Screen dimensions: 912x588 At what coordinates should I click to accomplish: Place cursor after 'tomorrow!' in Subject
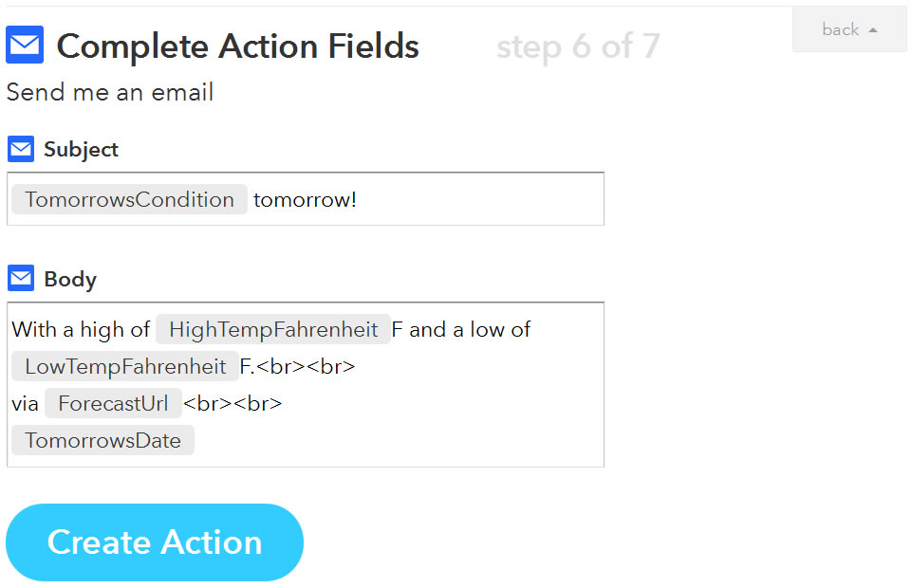click(359, 199)
